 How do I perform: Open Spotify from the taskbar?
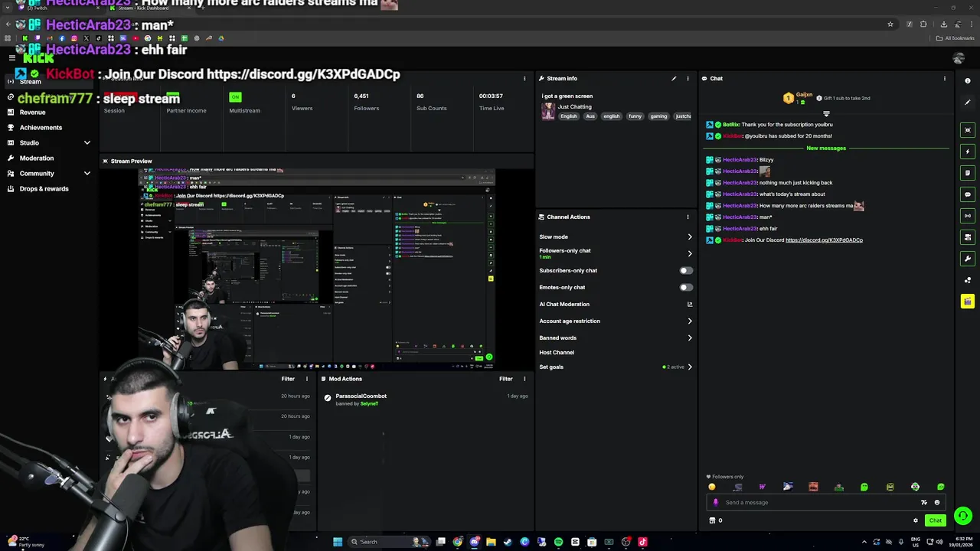click(x=558, y=542)
